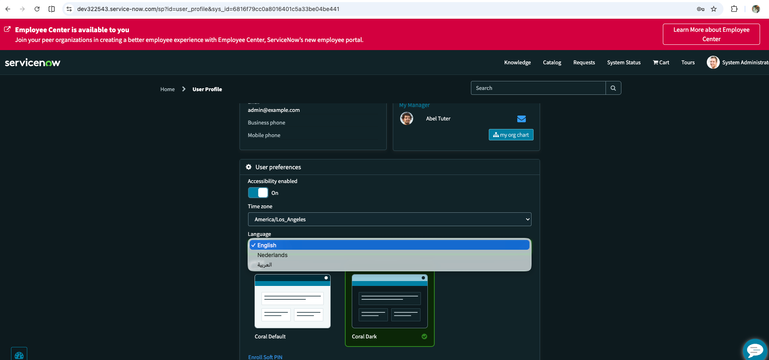
Task: Go to Home breadcrumb link
Action: coord(167,89)
